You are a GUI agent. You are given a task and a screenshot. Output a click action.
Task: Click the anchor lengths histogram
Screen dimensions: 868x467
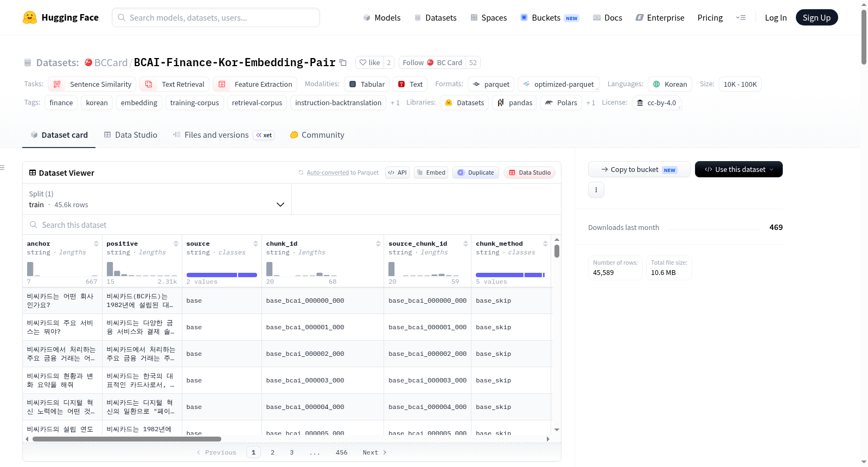(x=62, y=268)
